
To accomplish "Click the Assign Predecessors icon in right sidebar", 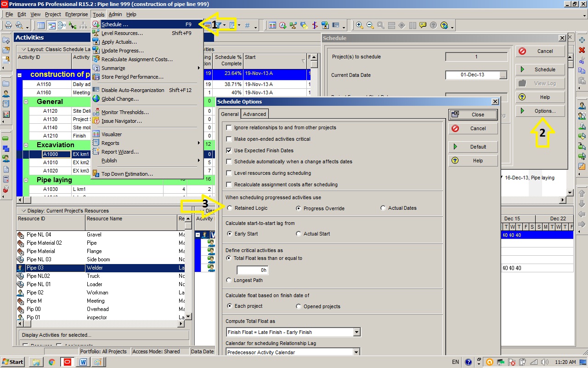I will (x=582, y=147).
